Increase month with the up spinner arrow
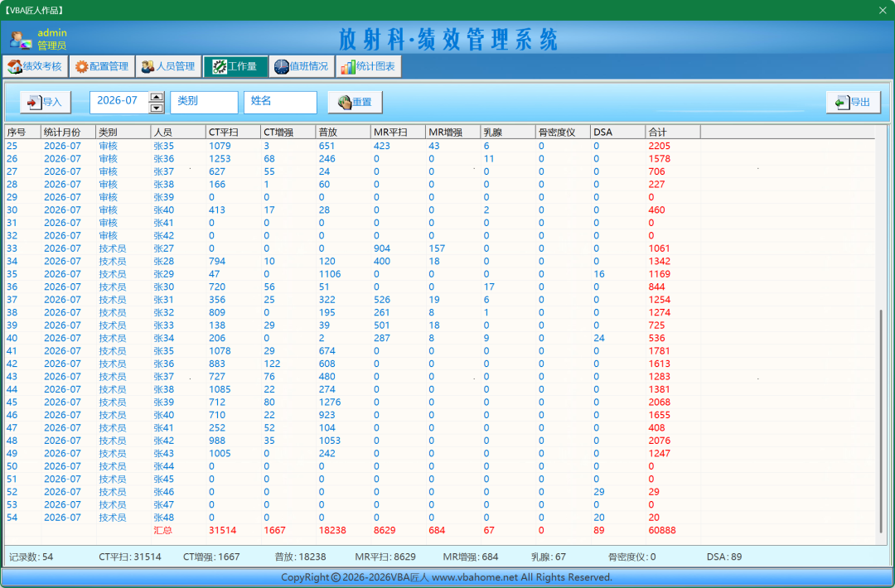 pyautogui.click(x=157, y=96)
